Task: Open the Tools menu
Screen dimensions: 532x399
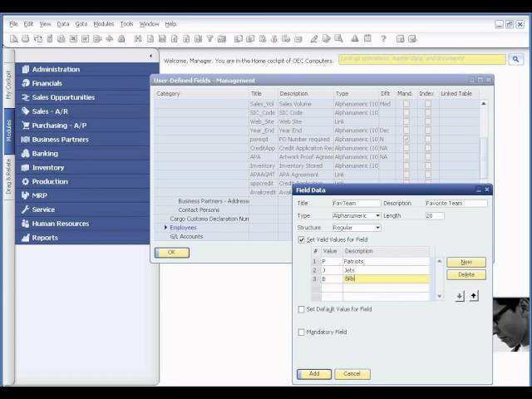Action: tap(126, 24)
